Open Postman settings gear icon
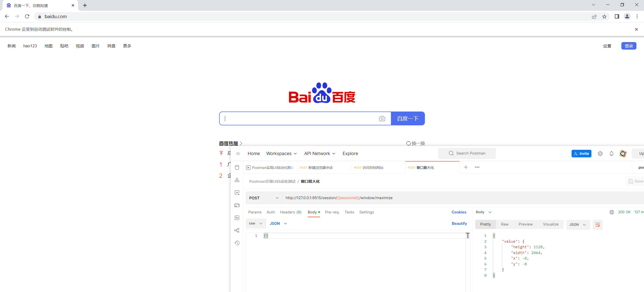The width and height of the screenshot is (644, 292). point(600,154)
